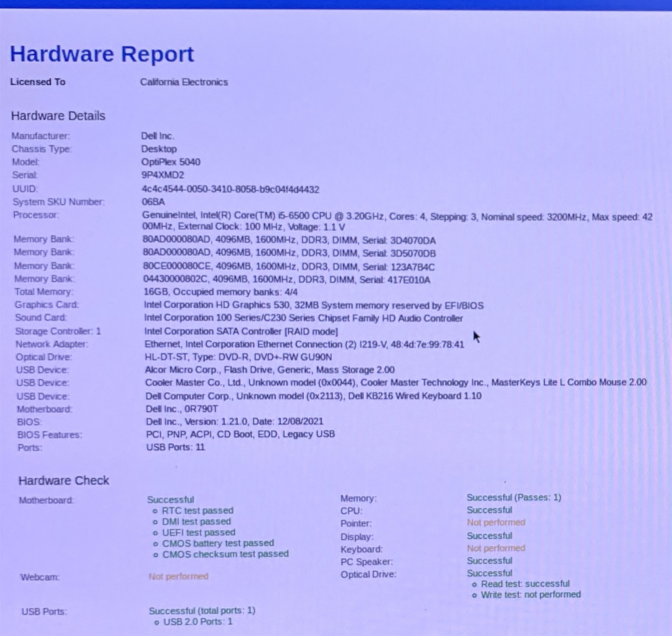Click the UUID value string
The height and width of the screenshot is (636, 672).
pos(231,189)
